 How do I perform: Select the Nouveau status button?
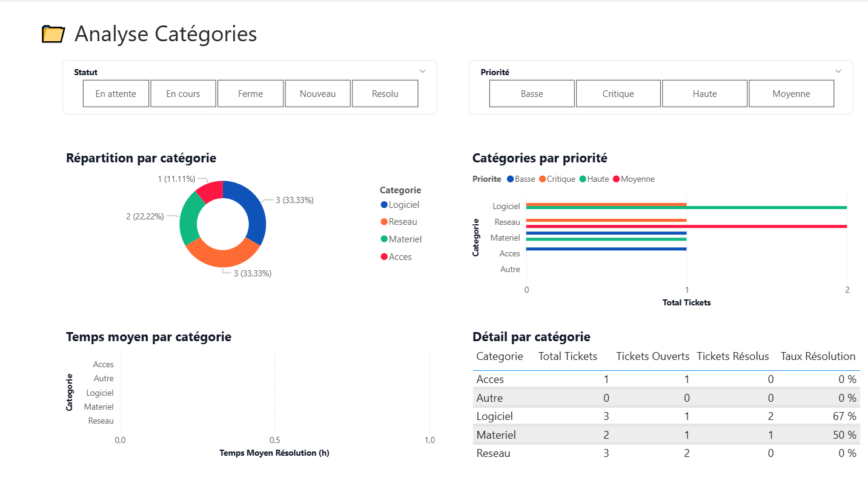coord(317,94)
